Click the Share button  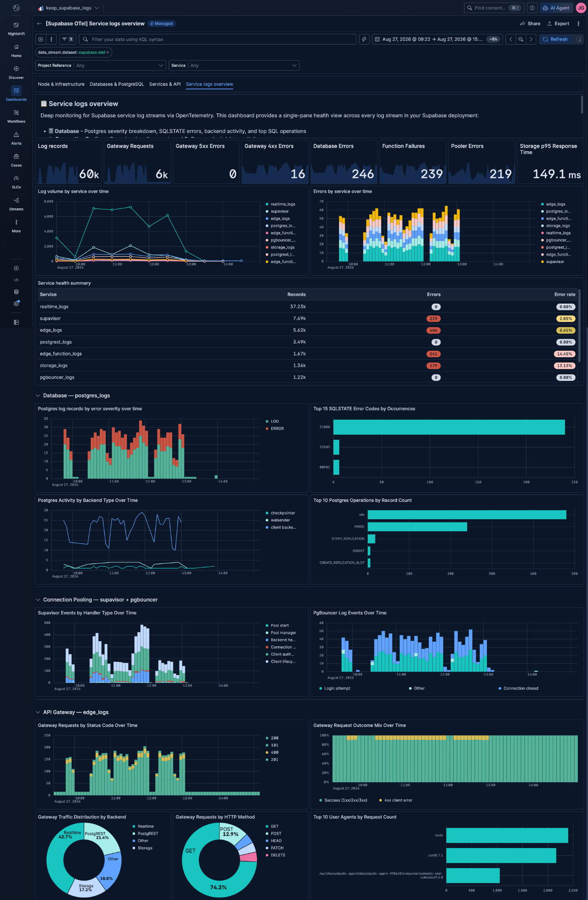coord(530,24)
